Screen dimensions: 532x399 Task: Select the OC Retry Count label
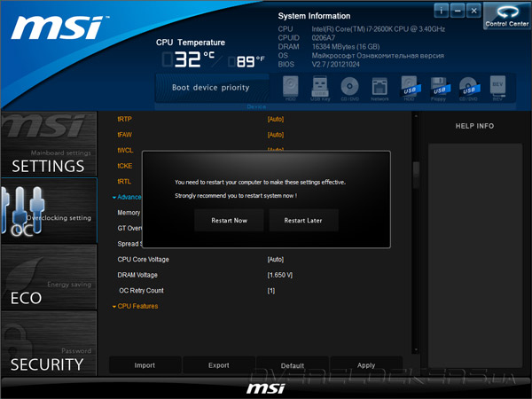[x=142, y=291]
